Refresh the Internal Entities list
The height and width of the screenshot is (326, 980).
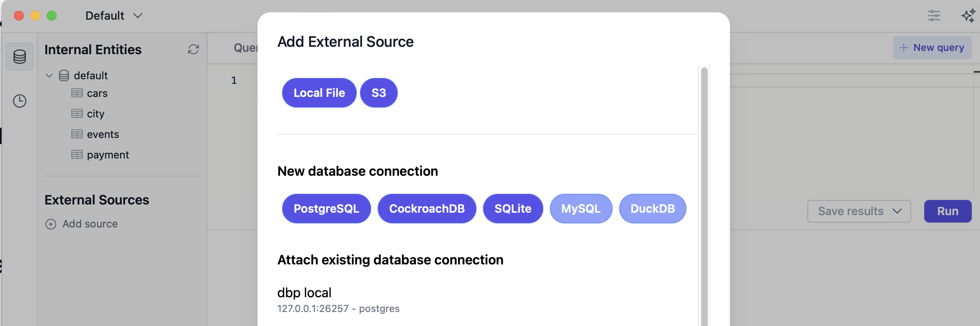pyautogui.click(x=194, y=50)
